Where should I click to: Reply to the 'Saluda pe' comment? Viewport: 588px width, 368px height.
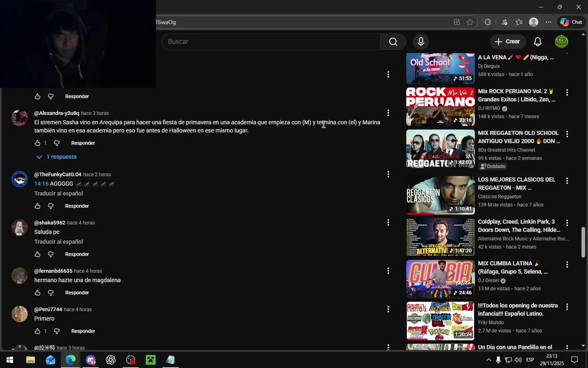(x=77, y=254)
